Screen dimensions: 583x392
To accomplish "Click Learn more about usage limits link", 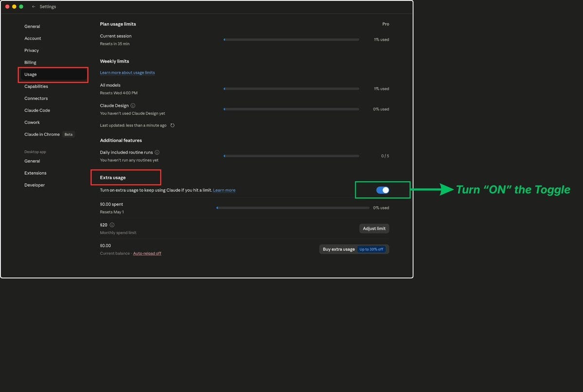I will (x=127, y=72).
